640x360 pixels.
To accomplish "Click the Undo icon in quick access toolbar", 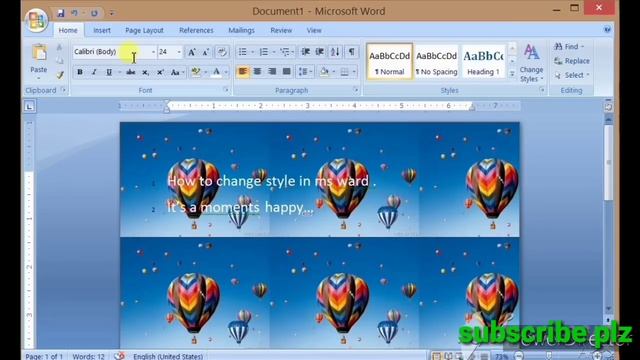I will click(74, 13).
